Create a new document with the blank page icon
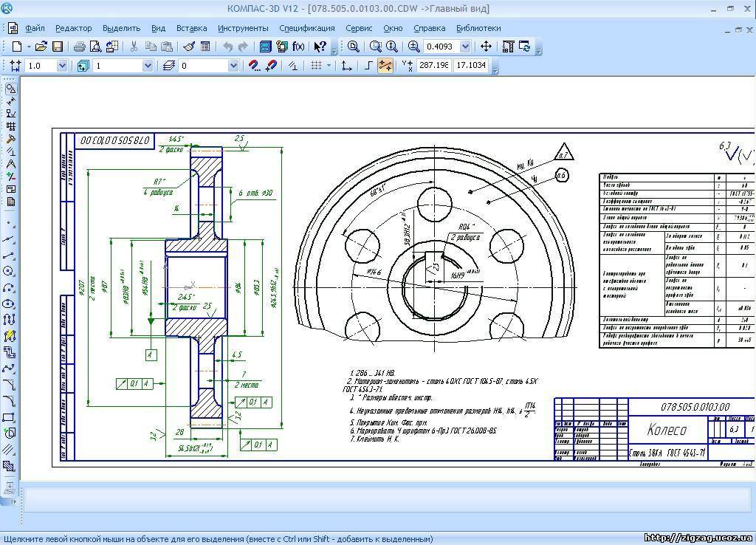 tap(17, 47)
